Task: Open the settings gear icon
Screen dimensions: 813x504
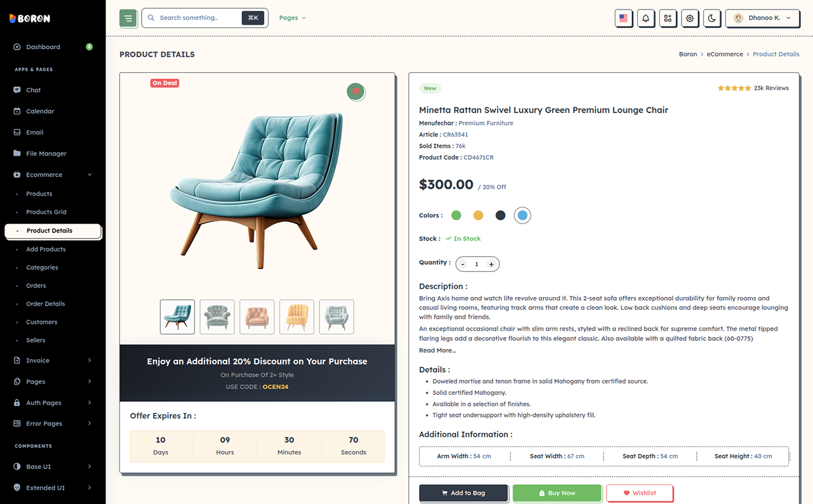Action: coord(690,18)
